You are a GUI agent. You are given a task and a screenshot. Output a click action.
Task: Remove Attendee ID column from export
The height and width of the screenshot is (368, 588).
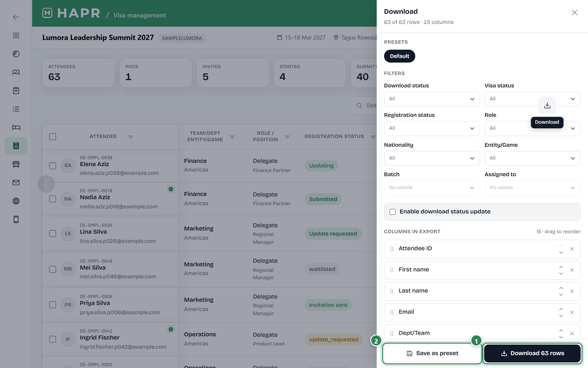tap(572, 249)
